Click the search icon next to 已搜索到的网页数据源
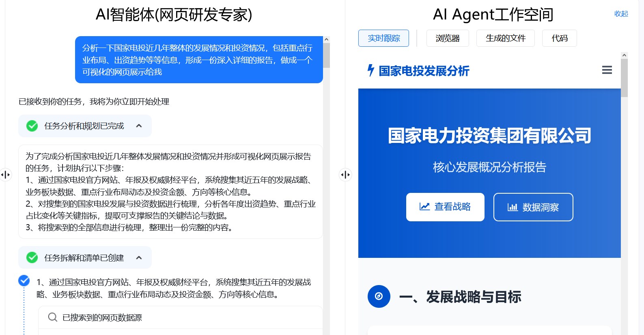 (x=53, y=317)
